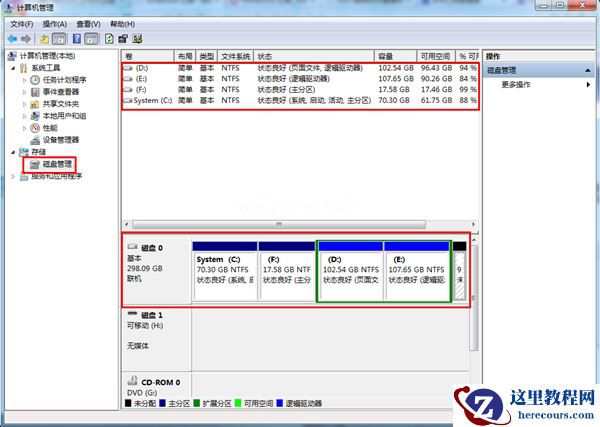Select the (E:) 107.65 GB partition block
The height and width of the screenshot is (427, 600).
coord(417,271)
